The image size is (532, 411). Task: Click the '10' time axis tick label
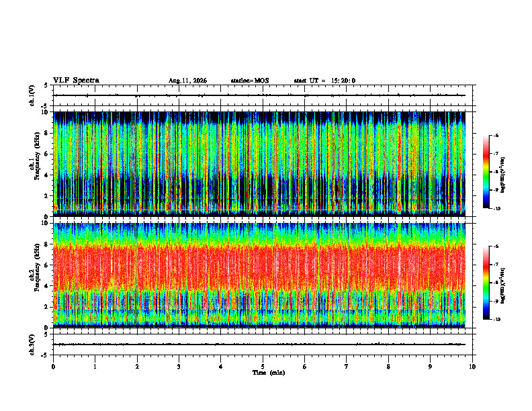[x=472, y=367]
